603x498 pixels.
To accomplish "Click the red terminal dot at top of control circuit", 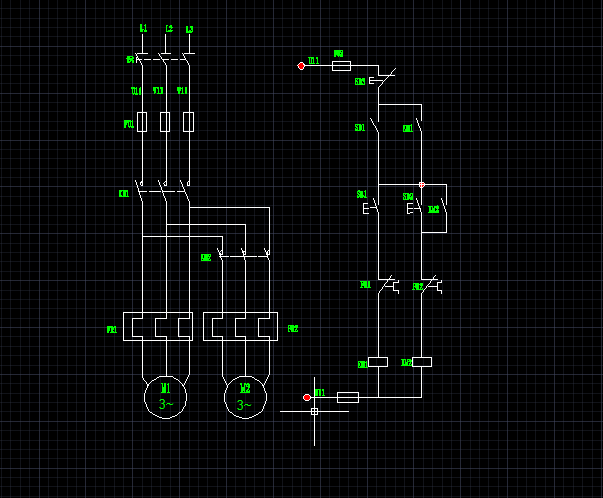I will 301,66.
